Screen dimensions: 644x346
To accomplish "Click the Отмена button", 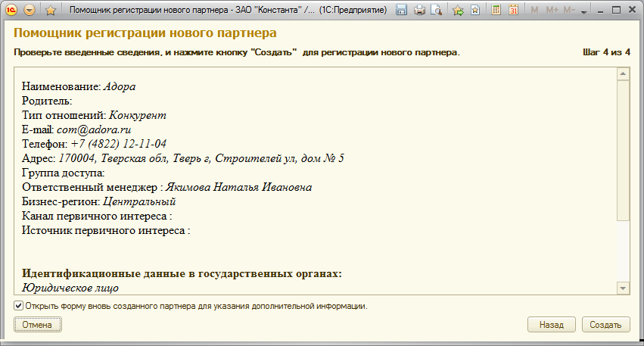I will (x=37, y=325).
